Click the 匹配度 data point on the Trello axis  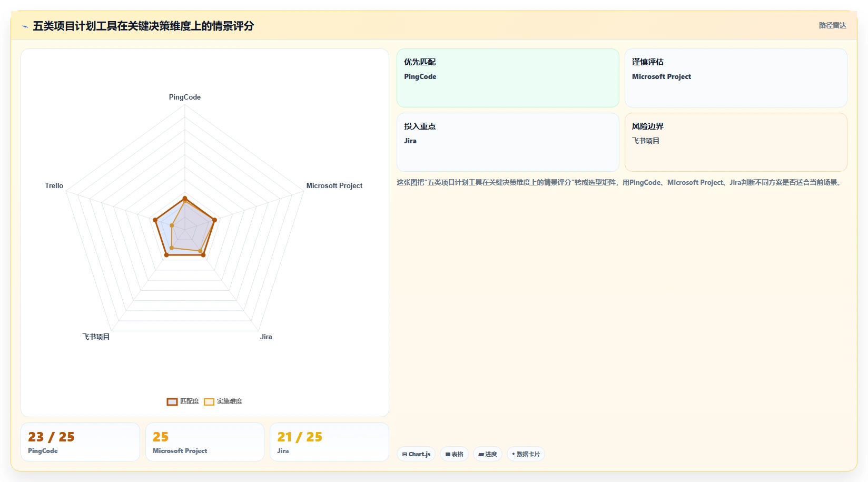coord(155,220)
